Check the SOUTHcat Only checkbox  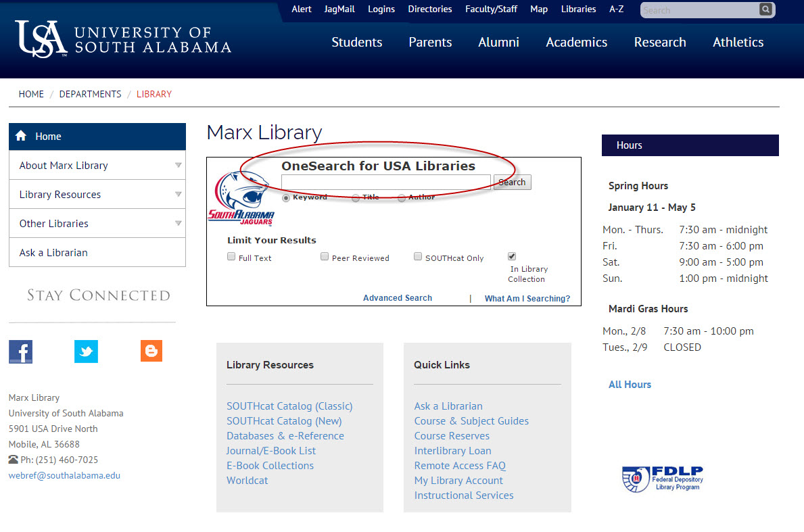pyautogui.click(x=418, y=257)
